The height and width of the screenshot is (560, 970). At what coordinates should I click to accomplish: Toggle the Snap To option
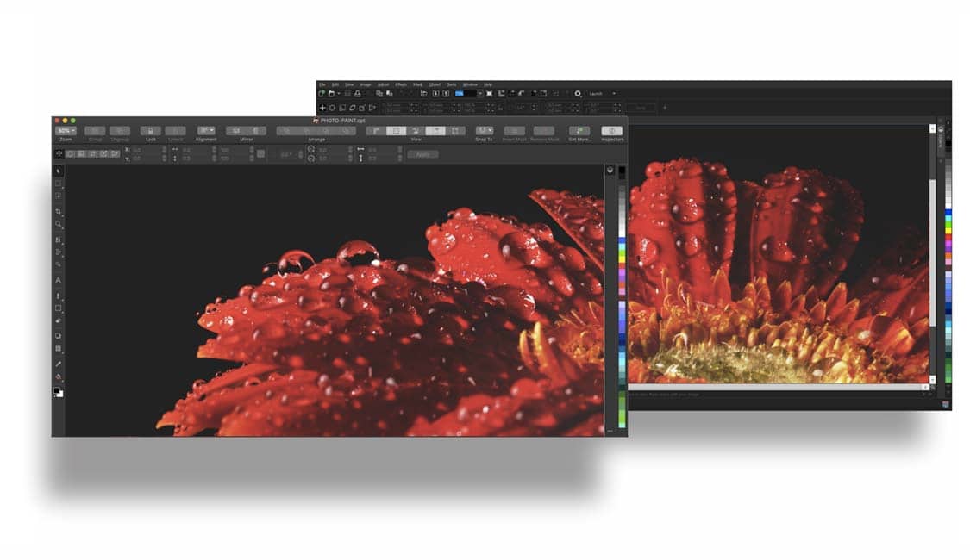click(x=484, y=130)
